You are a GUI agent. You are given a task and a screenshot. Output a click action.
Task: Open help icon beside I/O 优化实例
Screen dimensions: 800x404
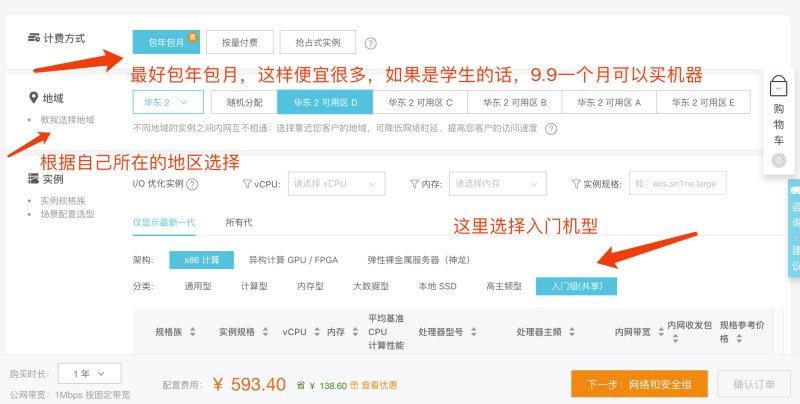pyautogui.click(x=192, y=184)
